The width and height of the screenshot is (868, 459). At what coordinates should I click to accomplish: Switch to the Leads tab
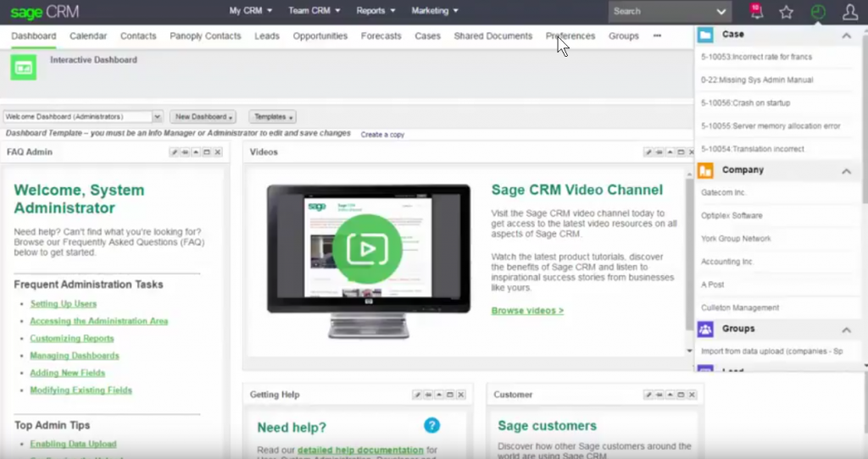click(x=267, y=36)
